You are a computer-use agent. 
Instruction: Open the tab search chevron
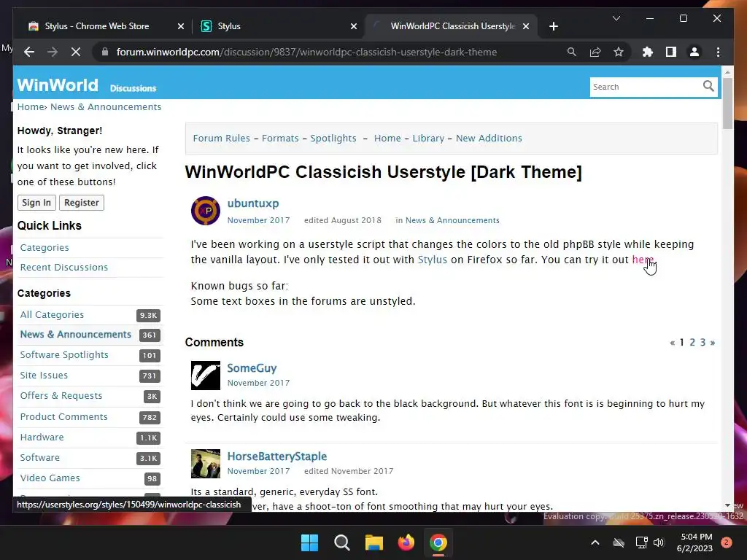point(616,18)
